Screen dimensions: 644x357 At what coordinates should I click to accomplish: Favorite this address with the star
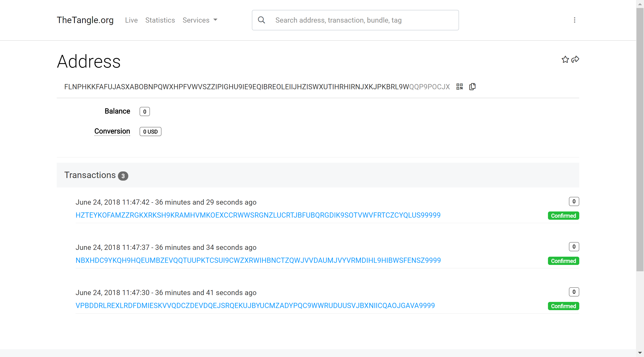pyautogui.click(x=565, y=60)
